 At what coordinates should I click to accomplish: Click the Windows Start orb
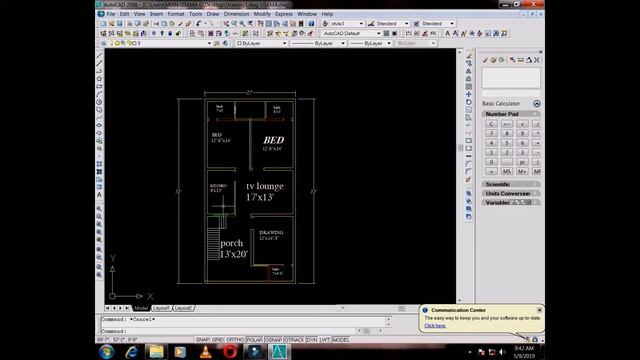107,352
